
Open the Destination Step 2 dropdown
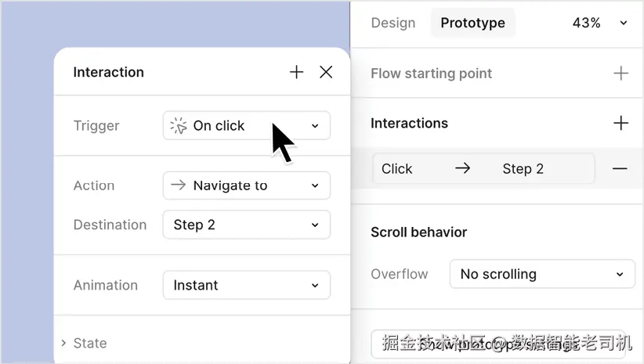[x=246, y=225]
